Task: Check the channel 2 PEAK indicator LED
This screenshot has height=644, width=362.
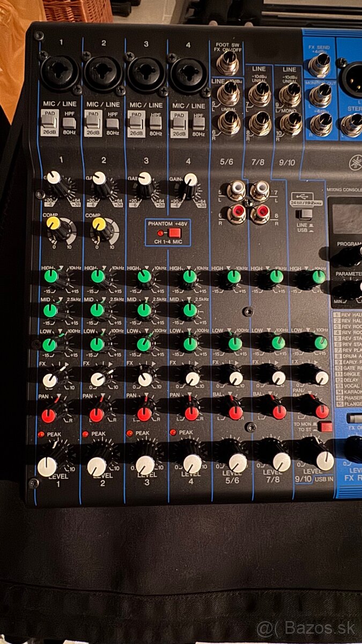Action: [85, 434]
